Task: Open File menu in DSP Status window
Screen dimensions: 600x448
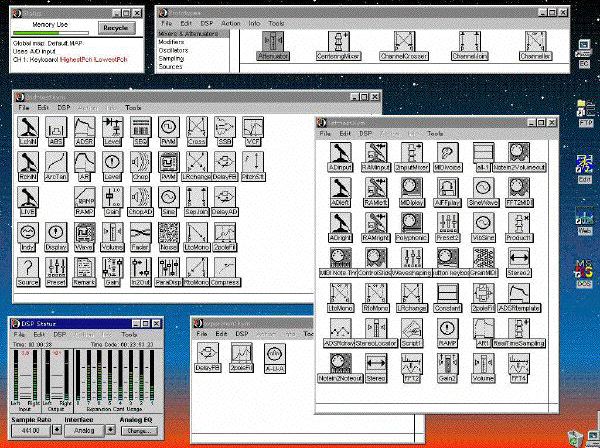Action: pyautogui.click(x=19, y=334)
